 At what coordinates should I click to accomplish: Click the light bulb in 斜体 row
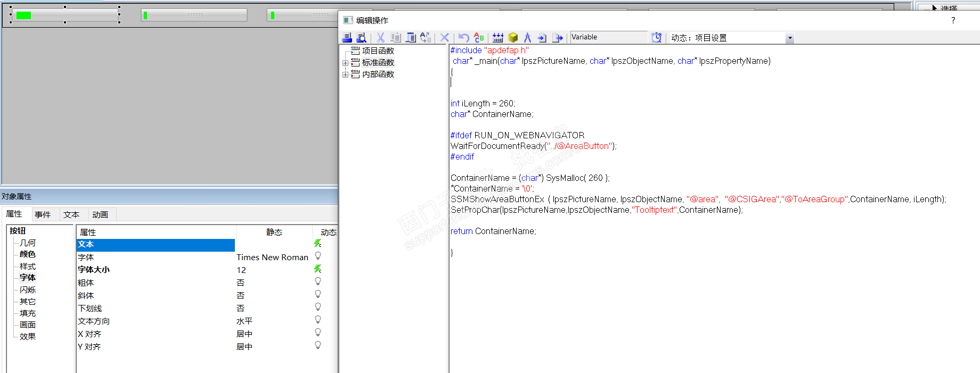(x=318, y=294)
